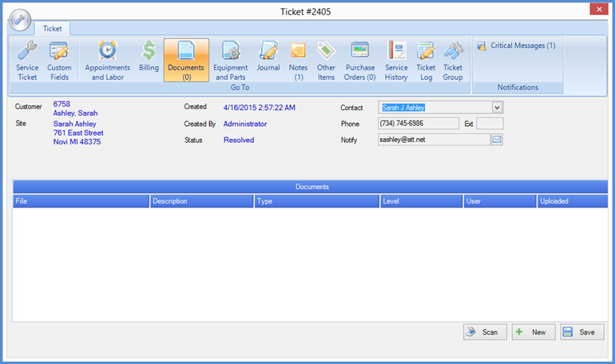The height and width of the screenshot is (364, 615).
Task: Expand the Contact dropdown arrow
Action: click(497, 107)
